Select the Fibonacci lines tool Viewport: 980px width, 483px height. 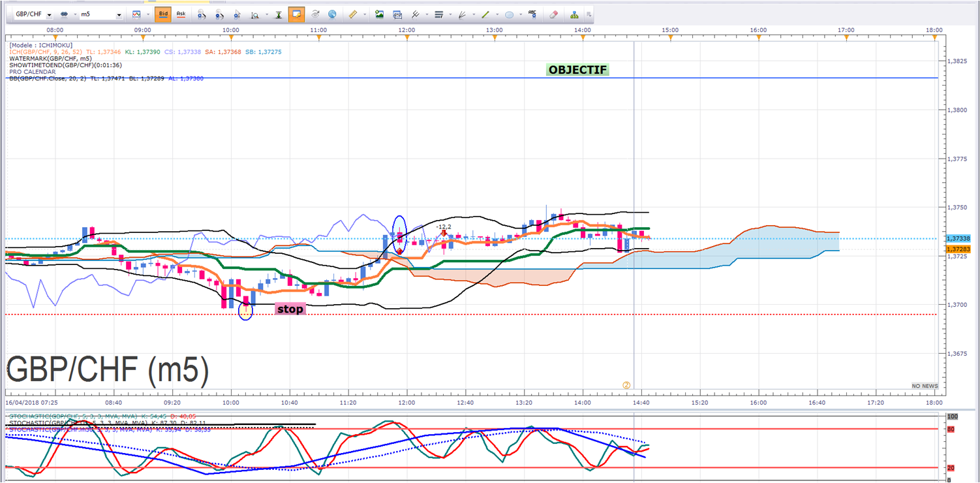tap(438, 14)
